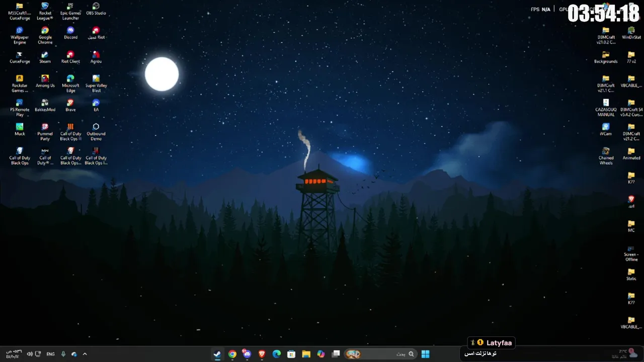
Task: Select the Screen - Offline file icon
Action: tap(631, 253)
